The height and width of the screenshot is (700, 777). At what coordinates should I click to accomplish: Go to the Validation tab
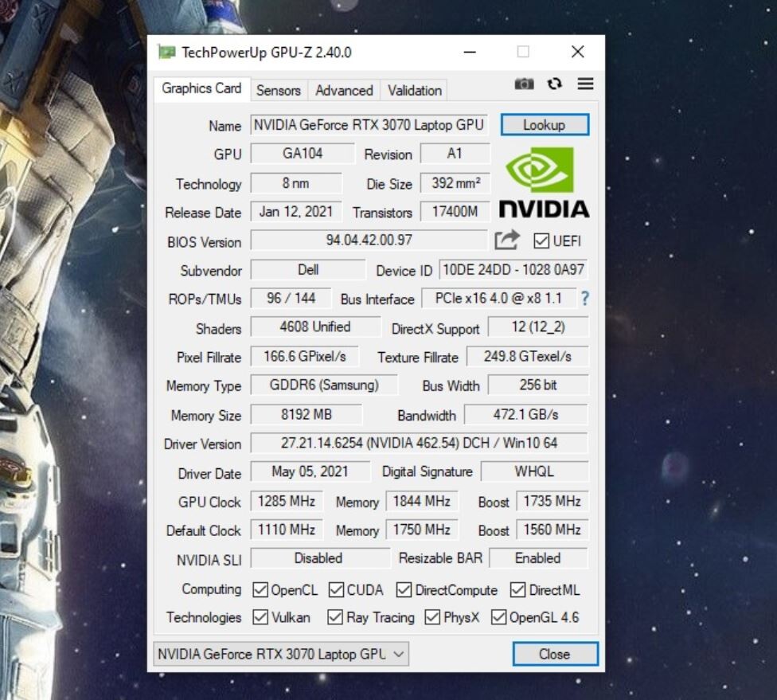pos(414,90)
